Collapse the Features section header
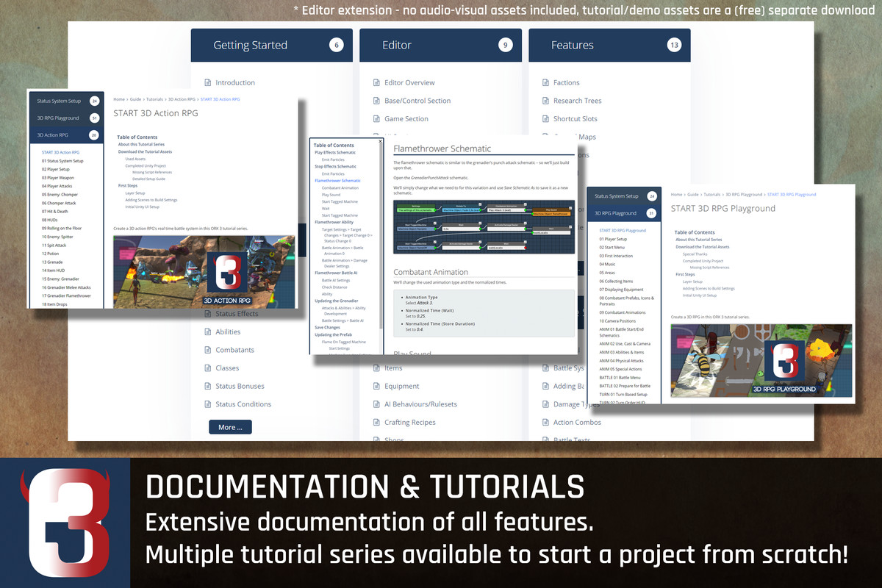The height and width of the screenshot is (588, 882). tap(609, 45)
